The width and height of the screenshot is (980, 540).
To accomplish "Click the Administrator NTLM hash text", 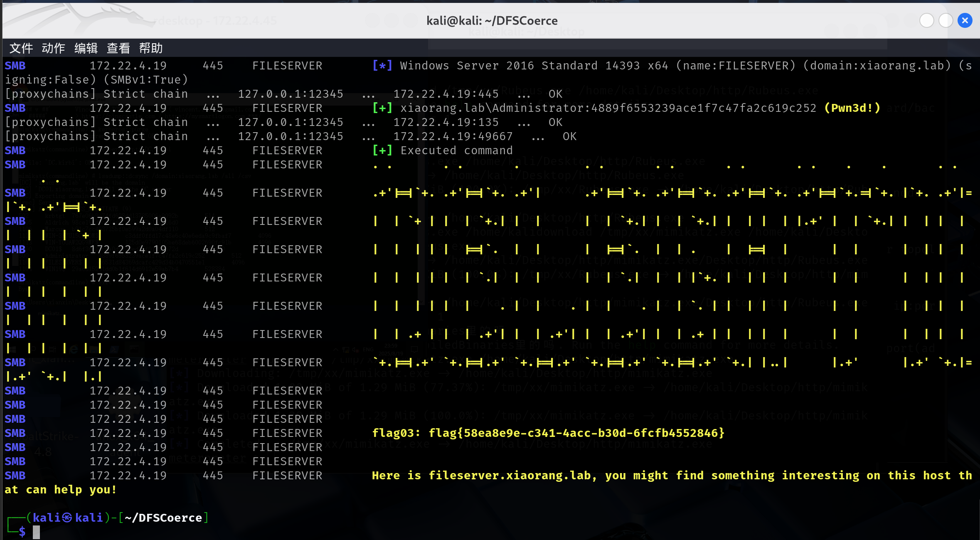I will point(703,108).
